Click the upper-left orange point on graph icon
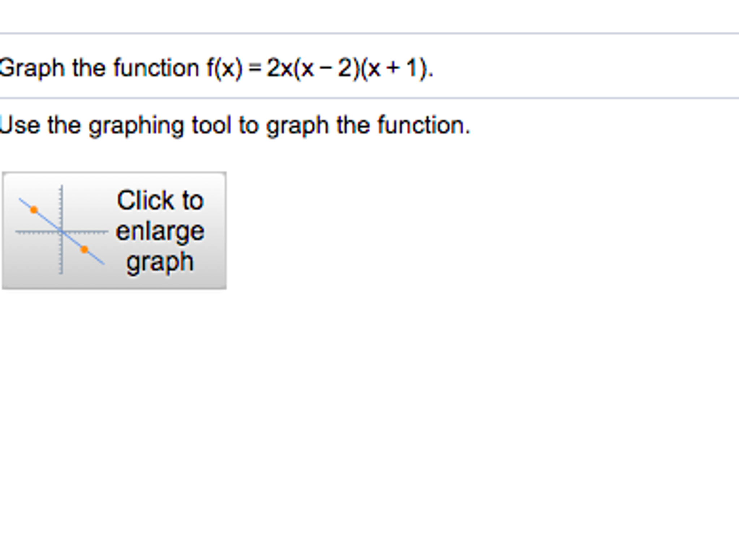The width and height of the screenshot is (739, 560). click(34, 210)
